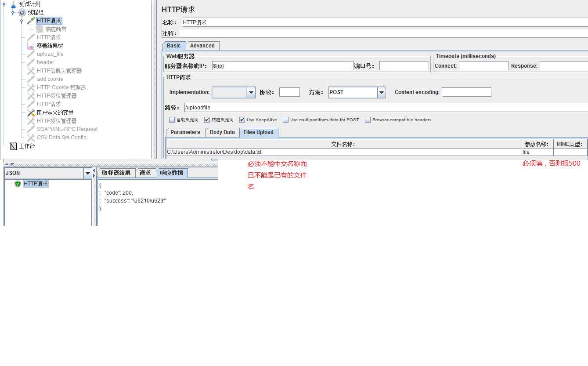Select the 响应数据 tab
The image size is (588, 366).
(172, 173)
